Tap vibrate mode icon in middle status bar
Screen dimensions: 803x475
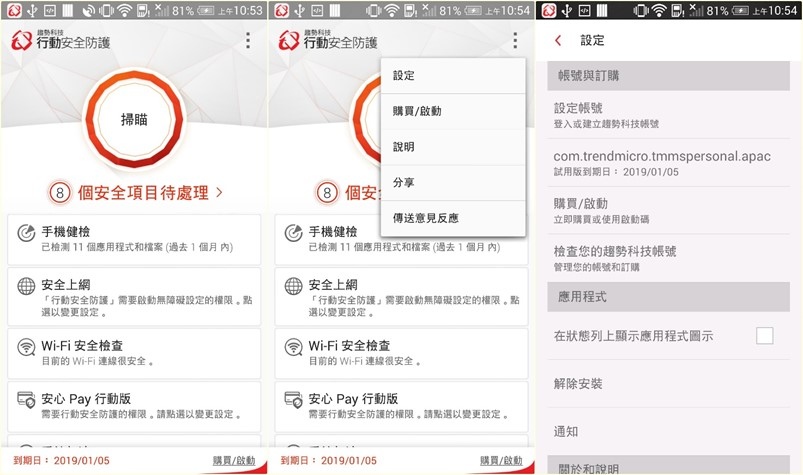[x=374, y=10]
